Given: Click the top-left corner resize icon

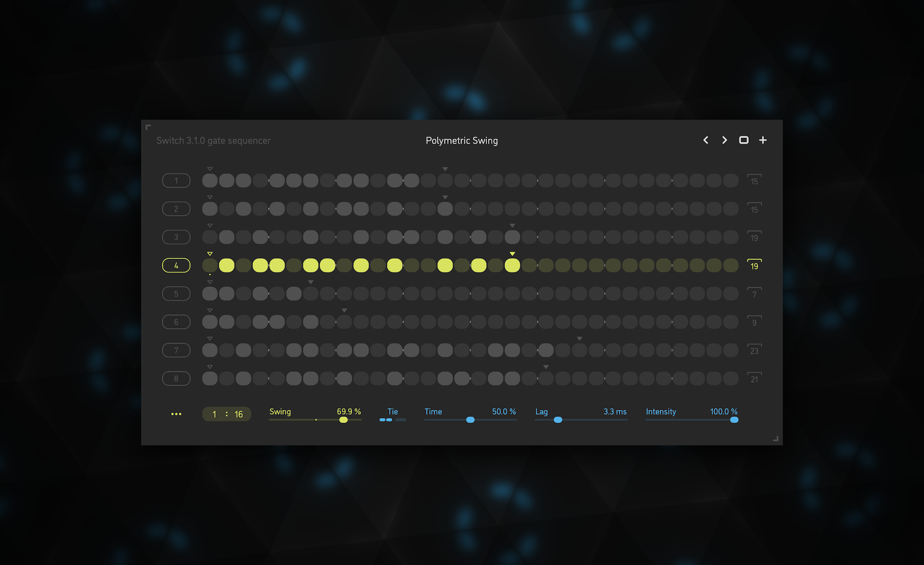Looking at the screenshot, I should click(148, 127).
